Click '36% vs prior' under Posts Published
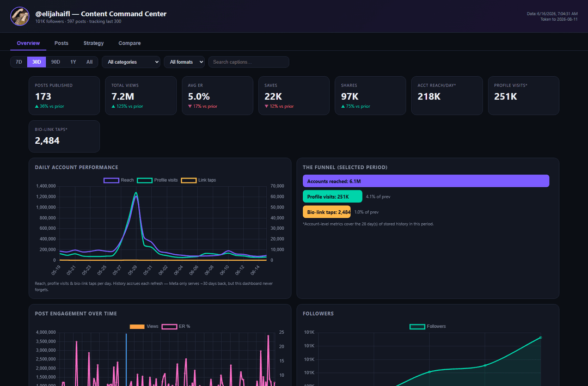 click(50, 106)
